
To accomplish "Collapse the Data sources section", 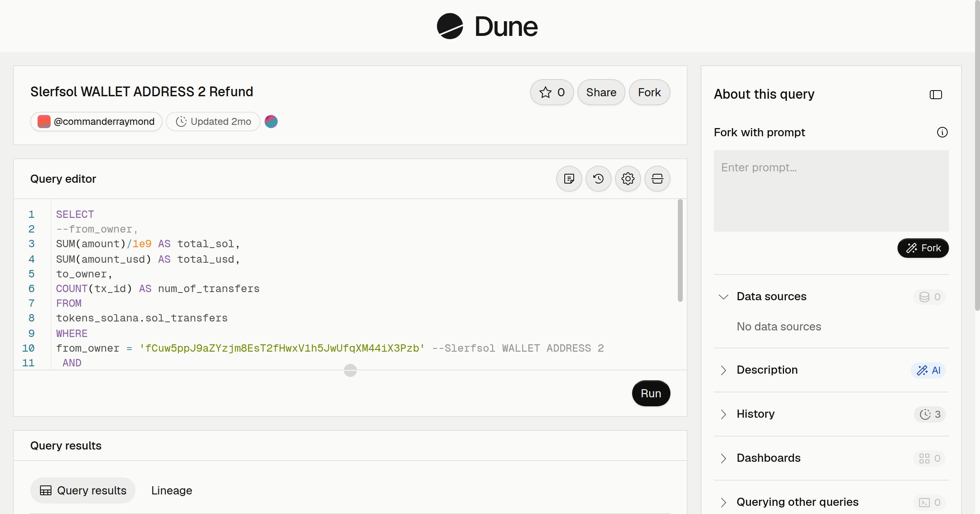I will point(724,297).
